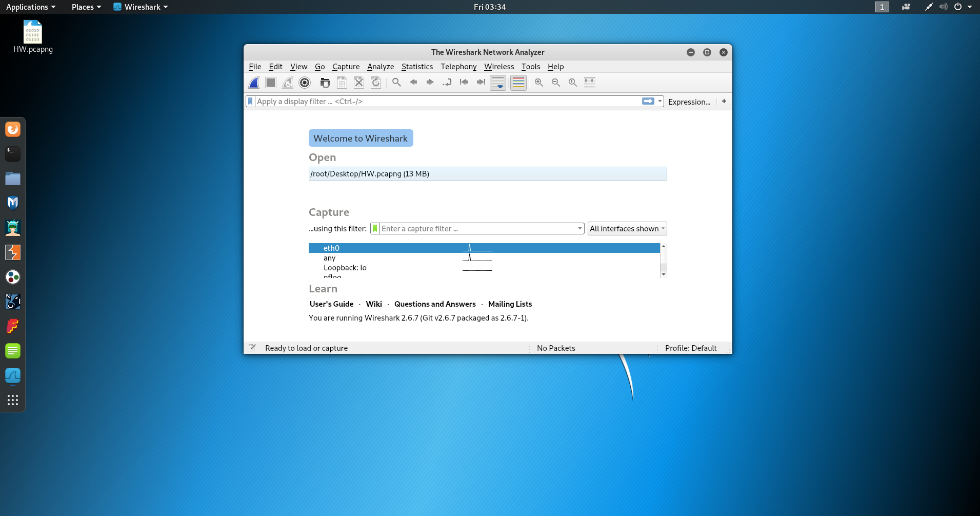This screenshot has width=980, height=516.
Task: Open Wireshark app menu in top bar
Action: 141,7
